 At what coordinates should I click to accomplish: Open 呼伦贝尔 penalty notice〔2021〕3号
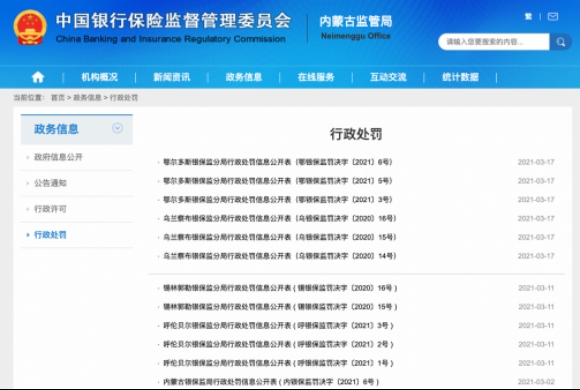pyautogui.click(x=279, y=326)
